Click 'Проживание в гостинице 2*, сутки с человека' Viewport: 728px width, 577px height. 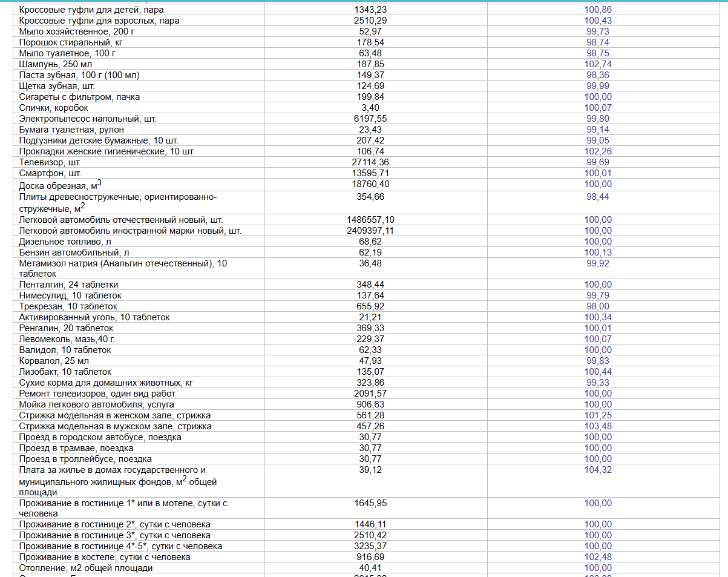(x=115, y=524)
